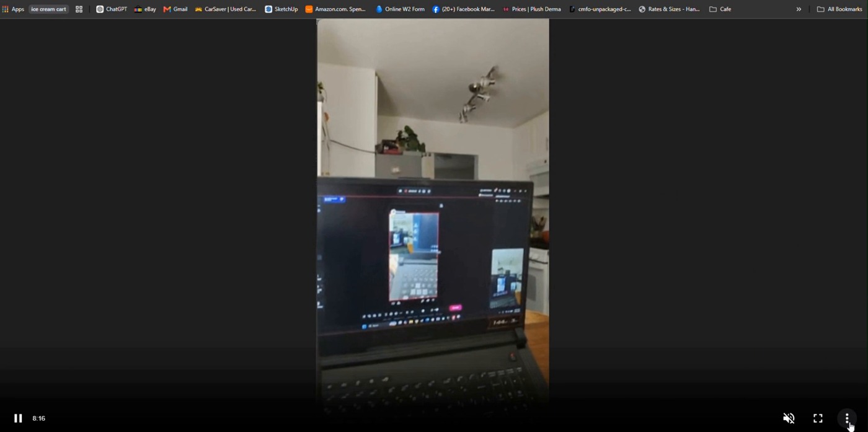Viewport: 868px width, 432px height.
Task: Click the 8:16 video timestamp
Action: (x=38, y=418)
